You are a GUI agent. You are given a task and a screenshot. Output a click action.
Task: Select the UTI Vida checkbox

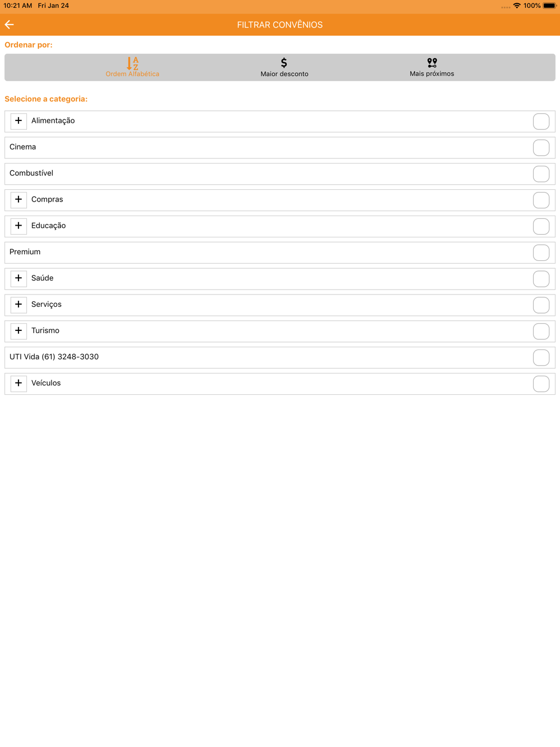pyautogui.click(x=541, y=357)
